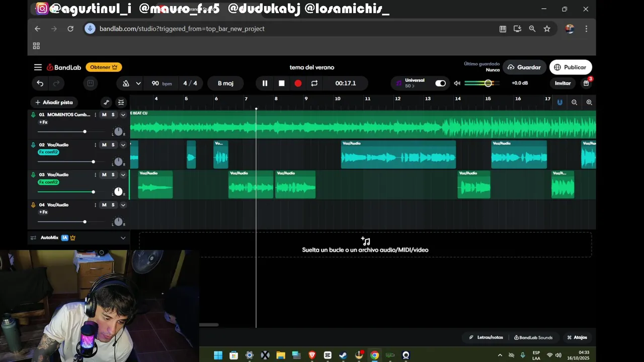Open the automation curve tool

(106, 103)
